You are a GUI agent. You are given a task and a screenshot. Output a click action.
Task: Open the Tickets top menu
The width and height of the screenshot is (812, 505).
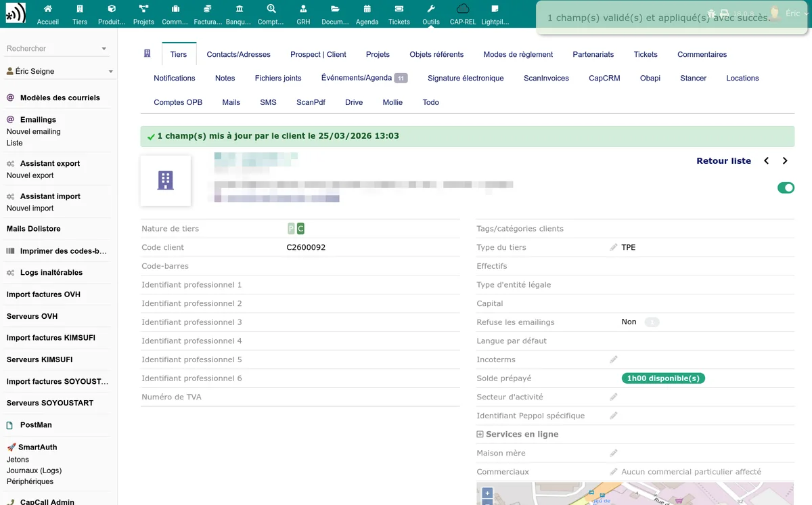tap(399, 14)
